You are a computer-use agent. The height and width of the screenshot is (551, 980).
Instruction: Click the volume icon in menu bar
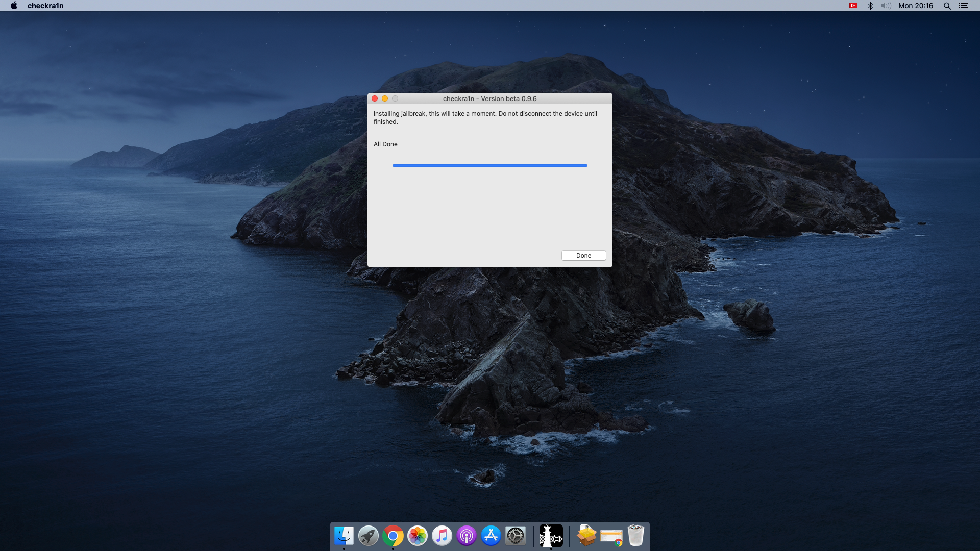[x=886, y=6]
